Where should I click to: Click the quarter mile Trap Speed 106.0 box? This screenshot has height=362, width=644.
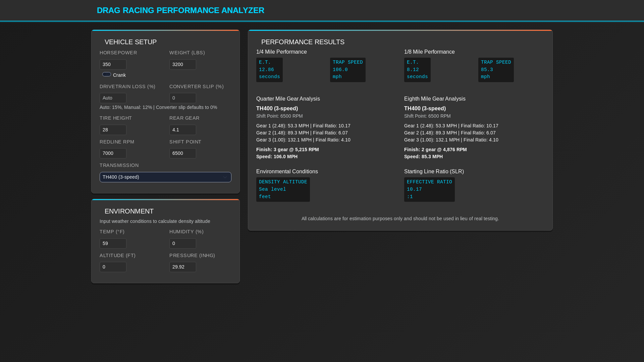click(348, 70)
